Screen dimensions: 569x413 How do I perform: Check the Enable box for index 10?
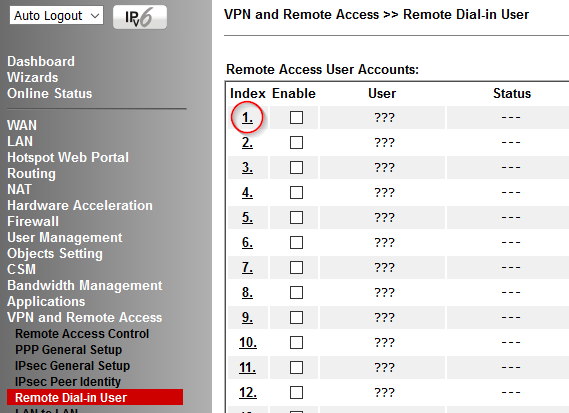pos(296,343)
